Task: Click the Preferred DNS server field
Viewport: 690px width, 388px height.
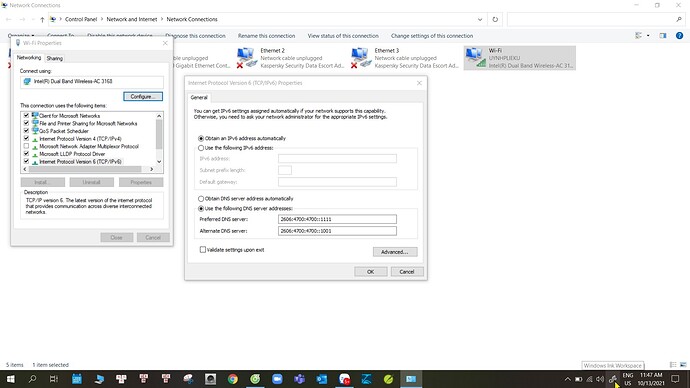Action: pos(337,219)
